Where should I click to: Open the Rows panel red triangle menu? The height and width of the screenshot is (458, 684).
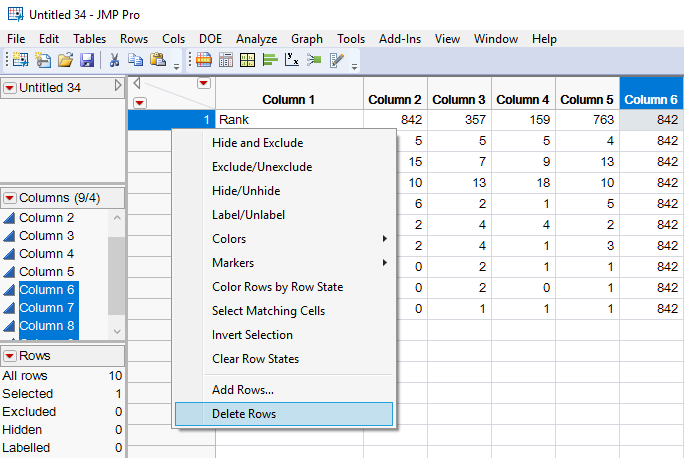(10, 356)
